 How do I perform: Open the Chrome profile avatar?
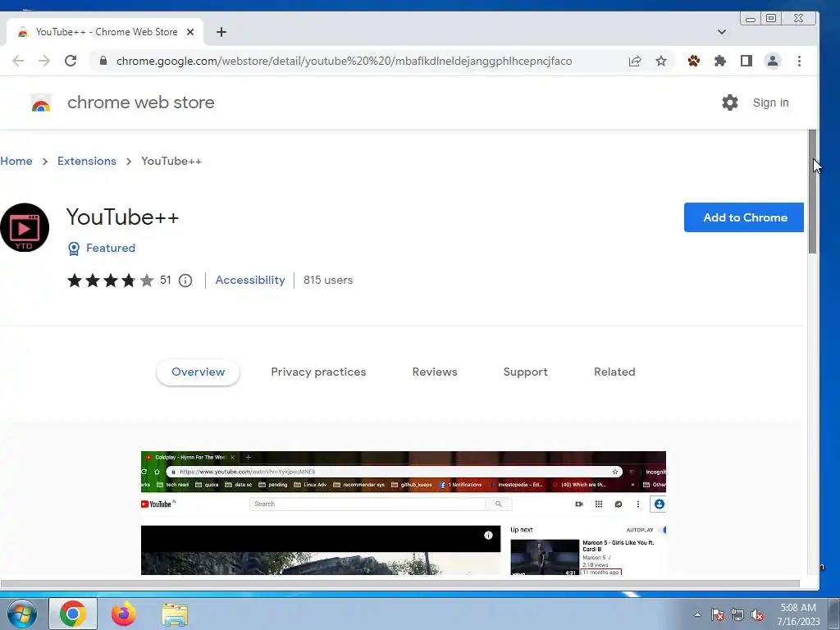pos(773,61)
